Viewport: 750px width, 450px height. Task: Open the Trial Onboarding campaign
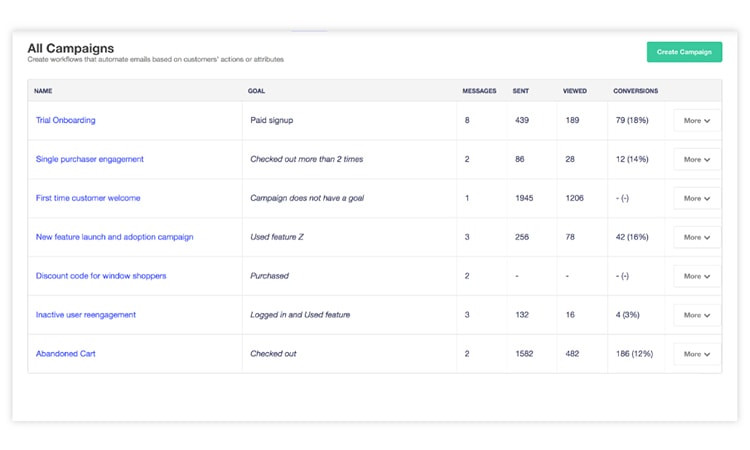click(66, 120)
